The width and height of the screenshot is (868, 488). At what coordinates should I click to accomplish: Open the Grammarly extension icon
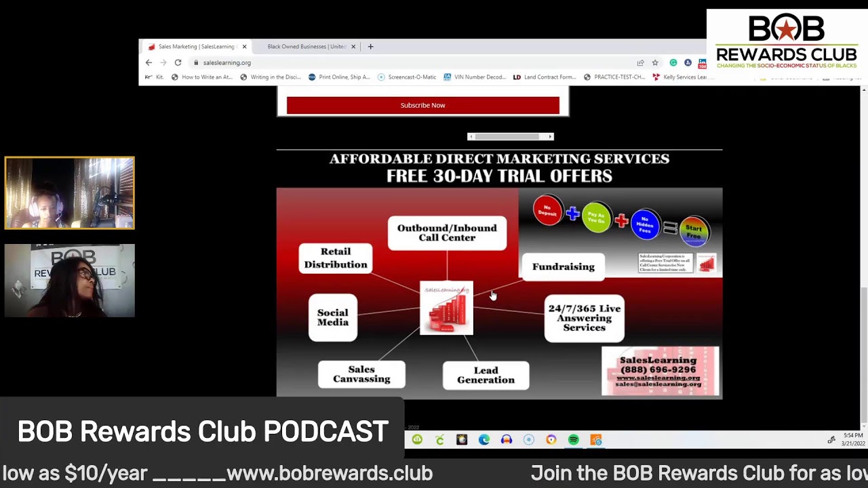[673, 62]
